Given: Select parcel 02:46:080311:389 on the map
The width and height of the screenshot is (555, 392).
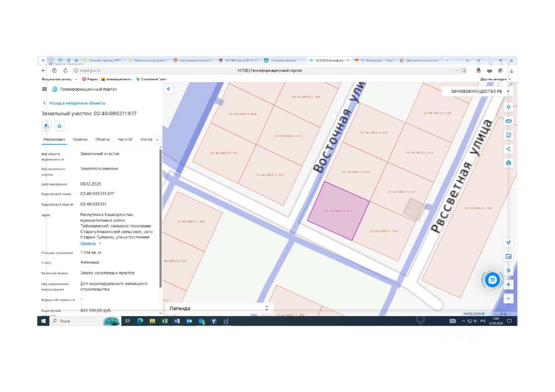Looking at the screenshot, I should pos(191,222).
